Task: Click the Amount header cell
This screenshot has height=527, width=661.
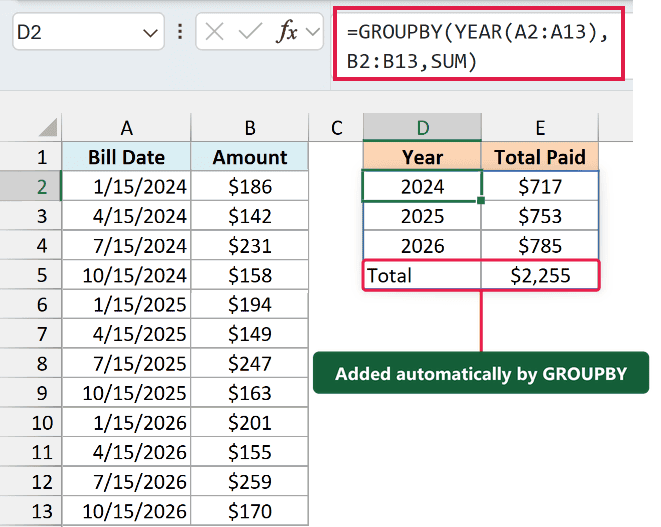Action: pyautogui.click(x=250, y=157)
